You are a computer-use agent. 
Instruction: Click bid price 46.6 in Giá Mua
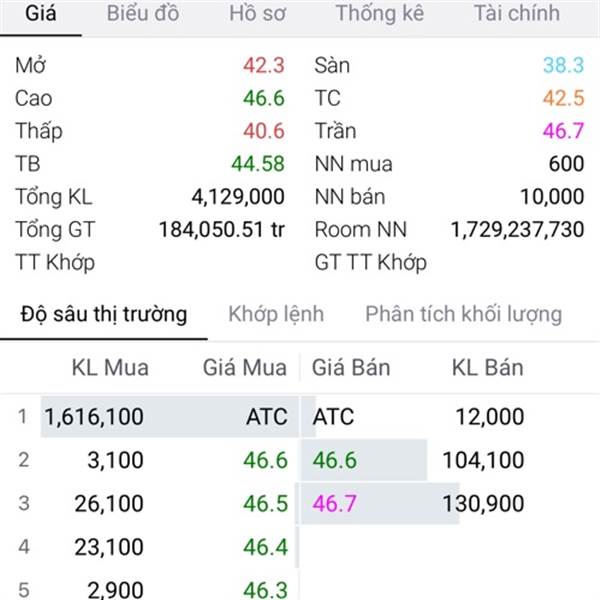[x=266, y=460]
